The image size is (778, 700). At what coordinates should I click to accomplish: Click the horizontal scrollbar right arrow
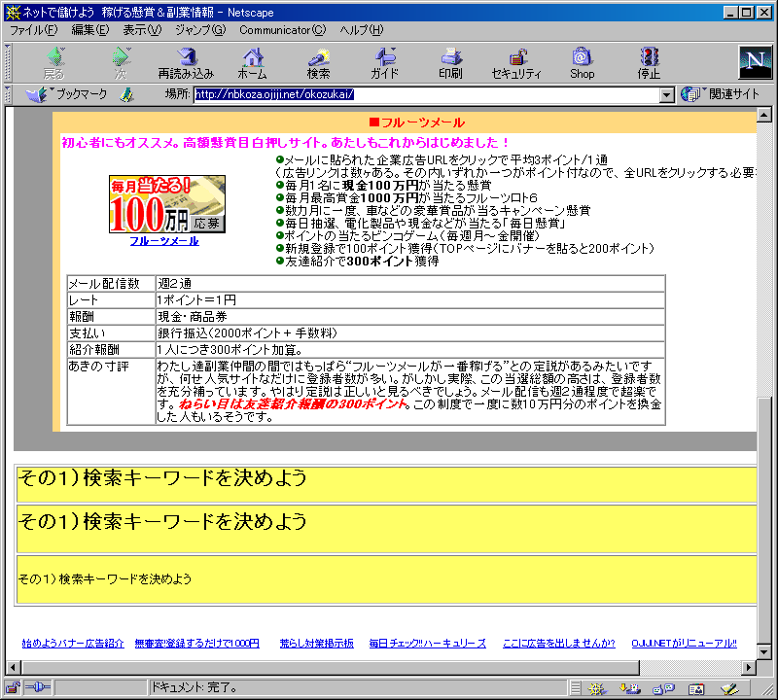(x=749, y=667)
